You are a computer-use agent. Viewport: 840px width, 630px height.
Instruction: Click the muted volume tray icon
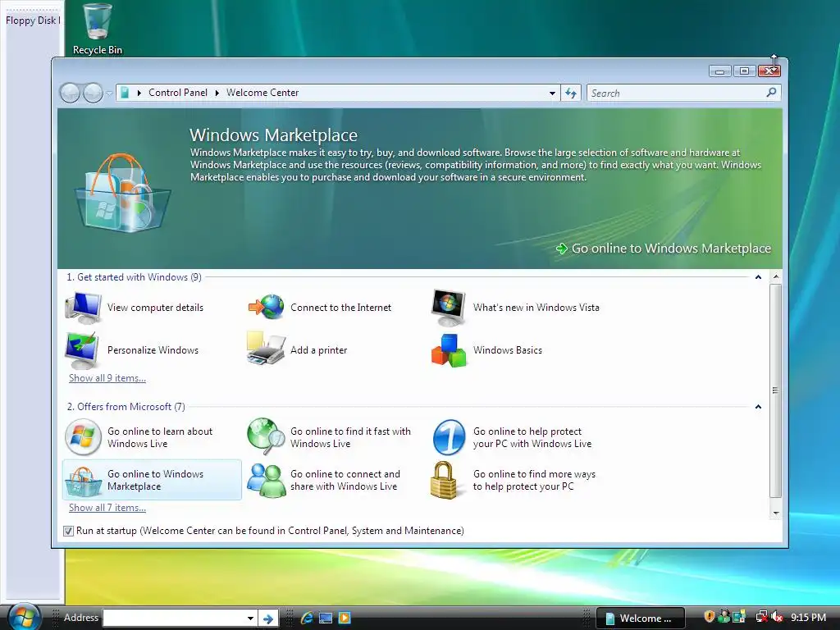point(778,617)
